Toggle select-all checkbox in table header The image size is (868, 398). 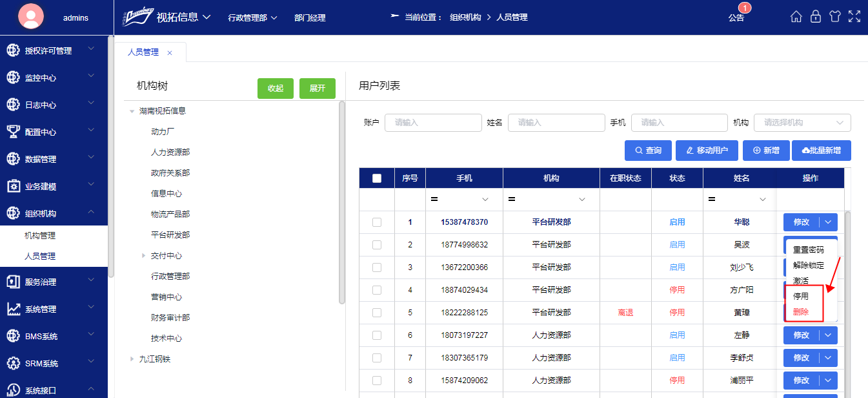click(377, 178)
